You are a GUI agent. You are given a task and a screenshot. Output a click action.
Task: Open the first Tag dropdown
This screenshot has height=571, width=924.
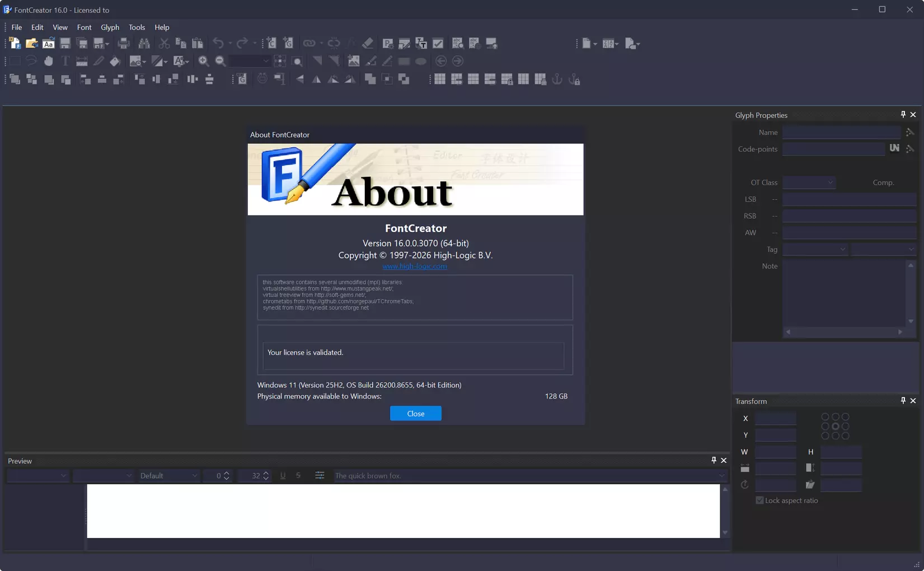coord(815,249)
